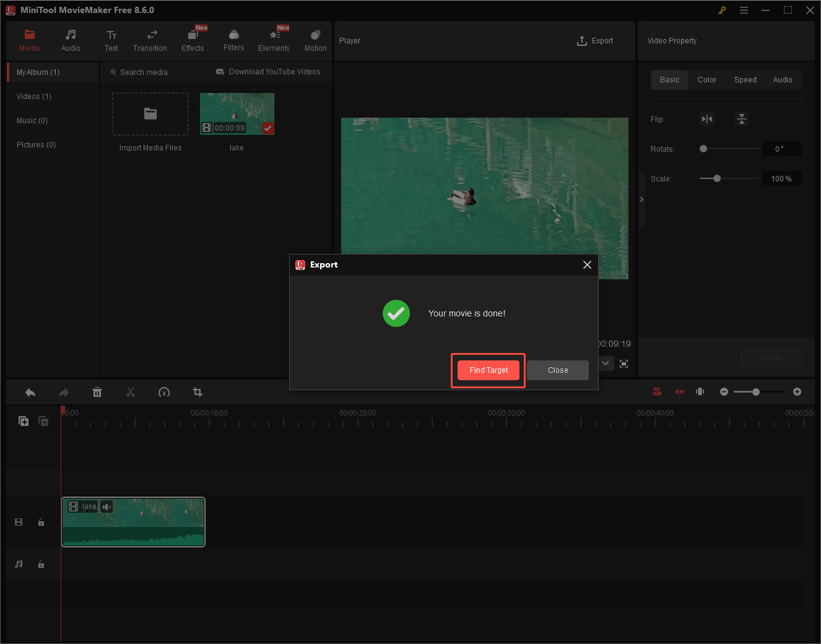Click the 00:00:10:00 ruler mark
This screenshot has height=644, width=821.
(209, 413)
